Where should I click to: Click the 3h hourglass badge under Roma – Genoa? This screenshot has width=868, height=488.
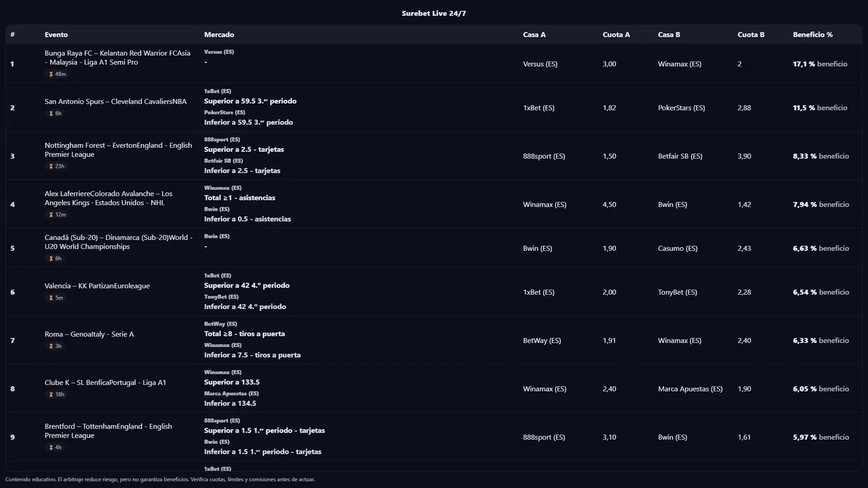pyautogui.click(x=56, y=346)
